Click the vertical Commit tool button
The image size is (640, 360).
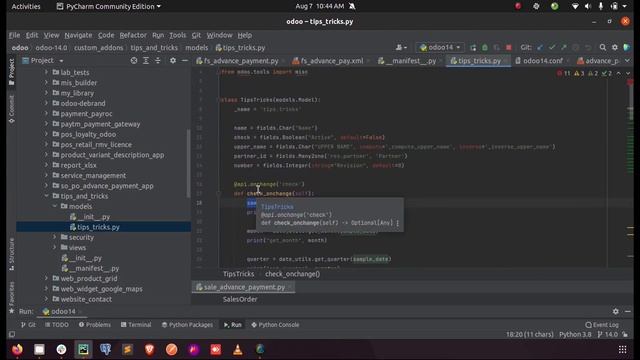point(11,109)
